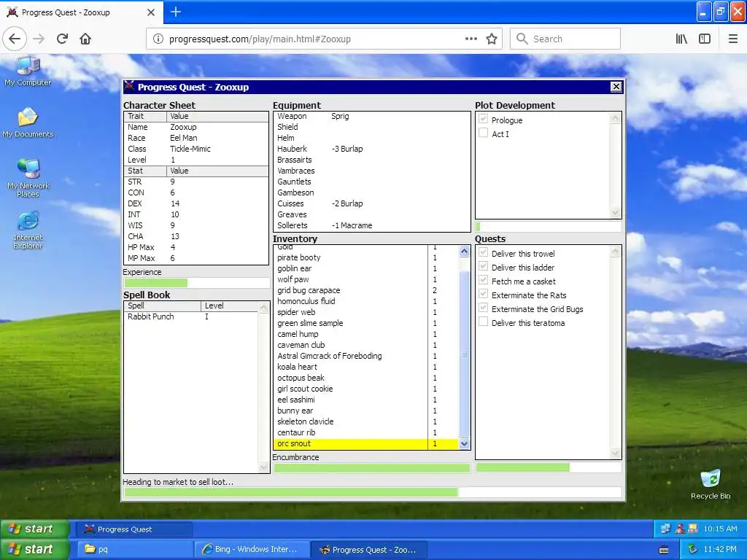Switch to Progress Quest - Zoo... taskbar button

click(x=368, y=549)
